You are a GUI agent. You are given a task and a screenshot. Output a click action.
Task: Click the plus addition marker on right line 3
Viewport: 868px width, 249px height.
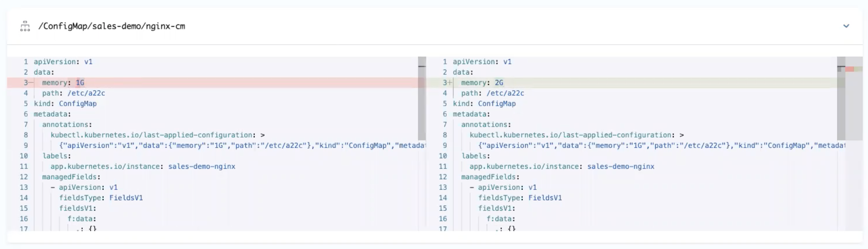coord(450,83)
